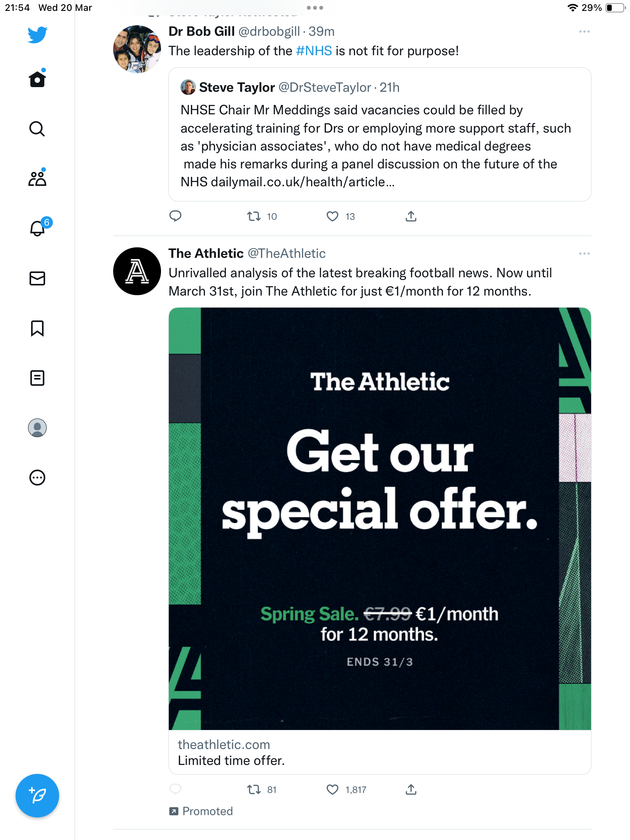630x840 pixels.
Task: Like Dr Bob Gill's tweet
Action: [332, 216]
